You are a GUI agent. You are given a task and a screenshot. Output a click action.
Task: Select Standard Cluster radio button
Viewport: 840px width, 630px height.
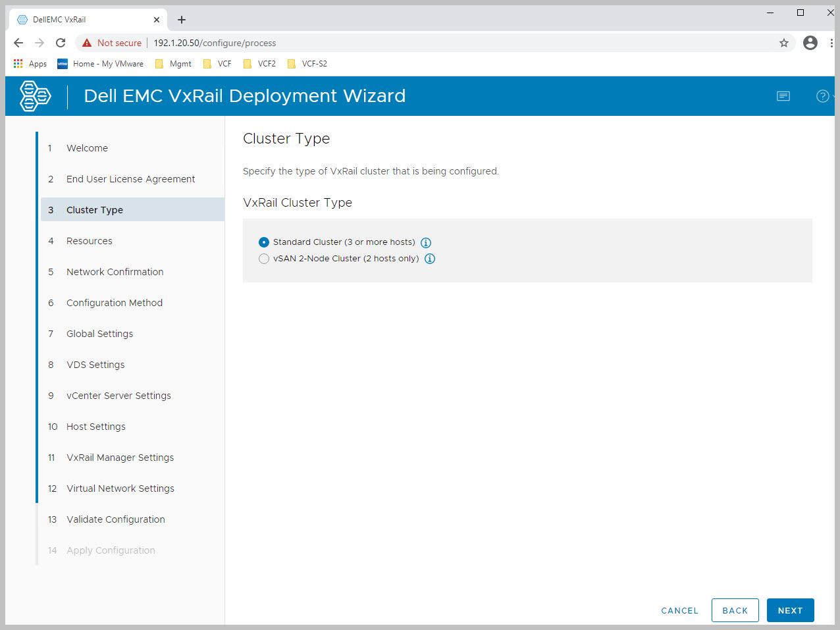[264, 242]
